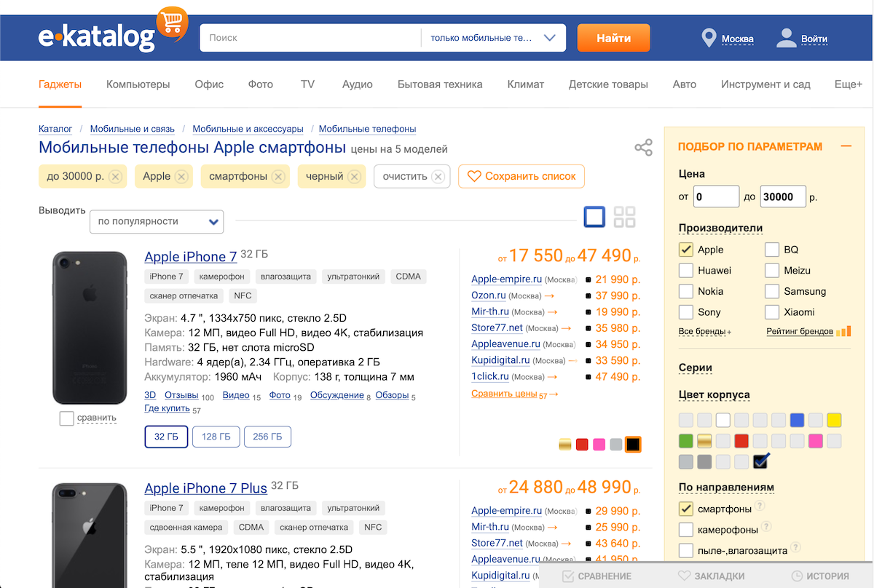Uncheck the 'смартфоны' direction checkbox
The image size is (874, 588).
click(x=685, y=509)
